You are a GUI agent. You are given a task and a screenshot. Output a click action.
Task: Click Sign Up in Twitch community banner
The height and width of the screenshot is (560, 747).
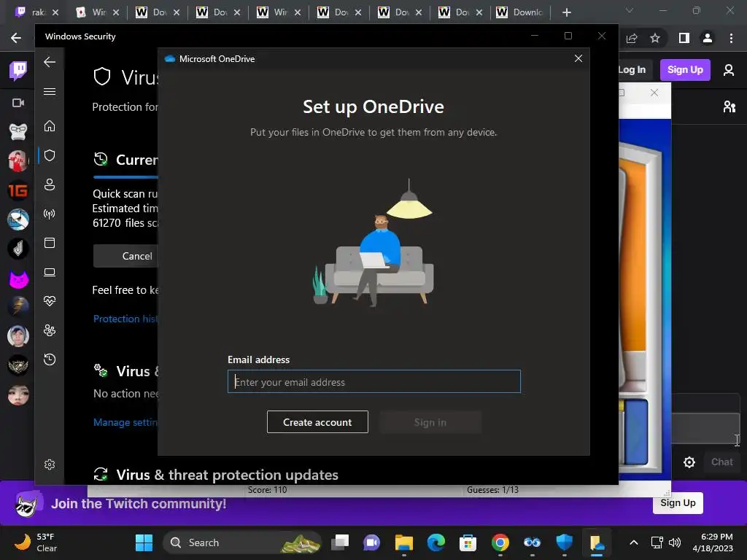(x=678, y=503)
